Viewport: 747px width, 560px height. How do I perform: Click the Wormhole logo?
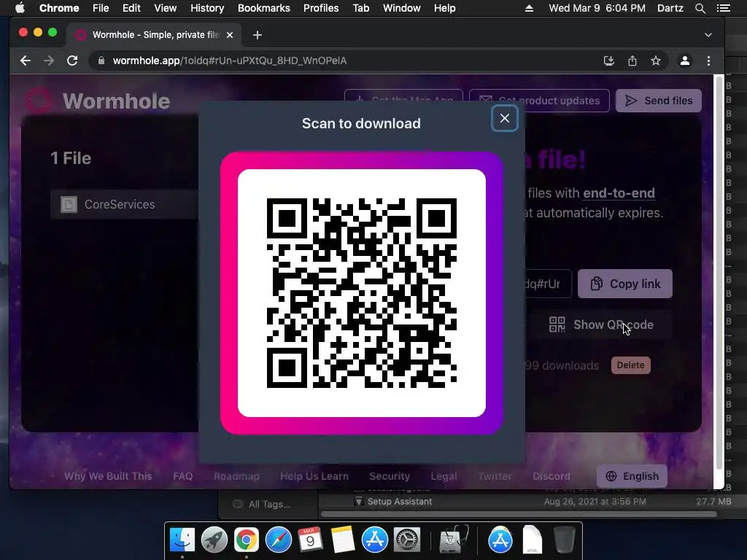pyautogui.click(x=97, y=101)
